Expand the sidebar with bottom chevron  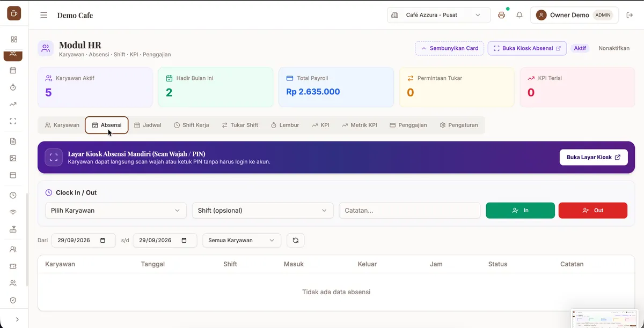coord(17,319)
